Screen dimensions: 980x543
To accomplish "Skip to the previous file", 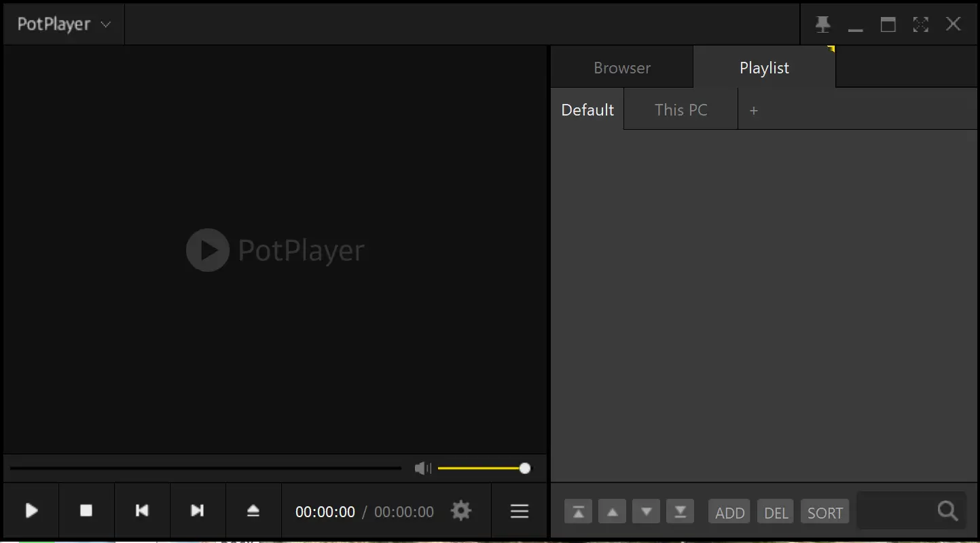I will pyautogui.click(x=142, y=510).
